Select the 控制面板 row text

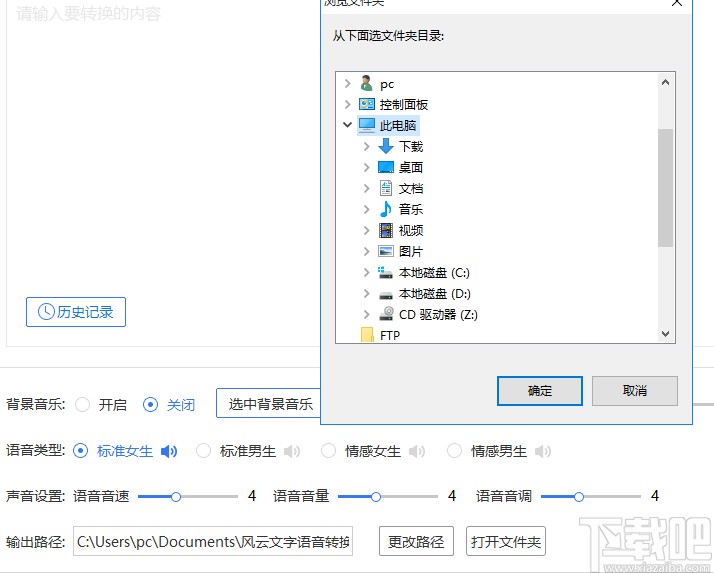(404, 104)
